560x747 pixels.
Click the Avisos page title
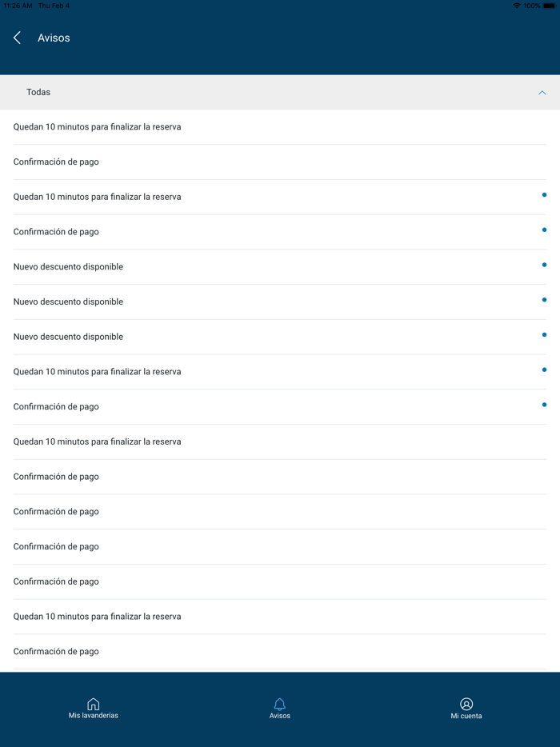click(x=54, y=38)
